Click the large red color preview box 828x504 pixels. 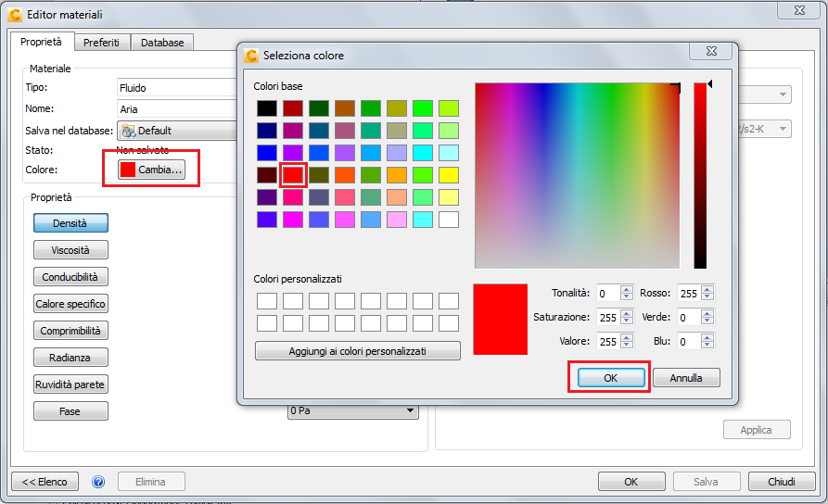pos(500,319)
